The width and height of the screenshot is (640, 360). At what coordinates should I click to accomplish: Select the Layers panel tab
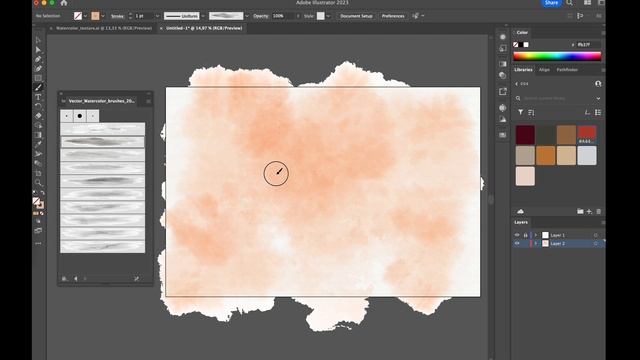pyautogui.click(x=521, y=222)
